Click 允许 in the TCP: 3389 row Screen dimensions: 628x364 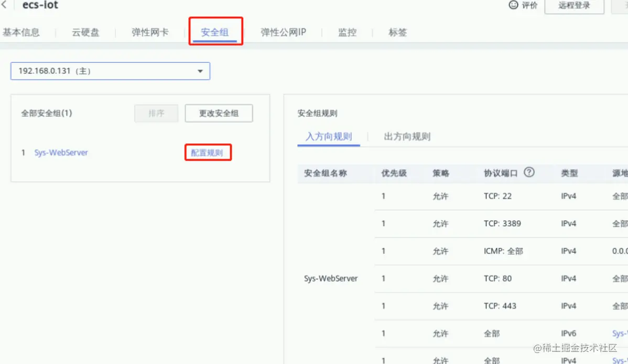[440, 224]
